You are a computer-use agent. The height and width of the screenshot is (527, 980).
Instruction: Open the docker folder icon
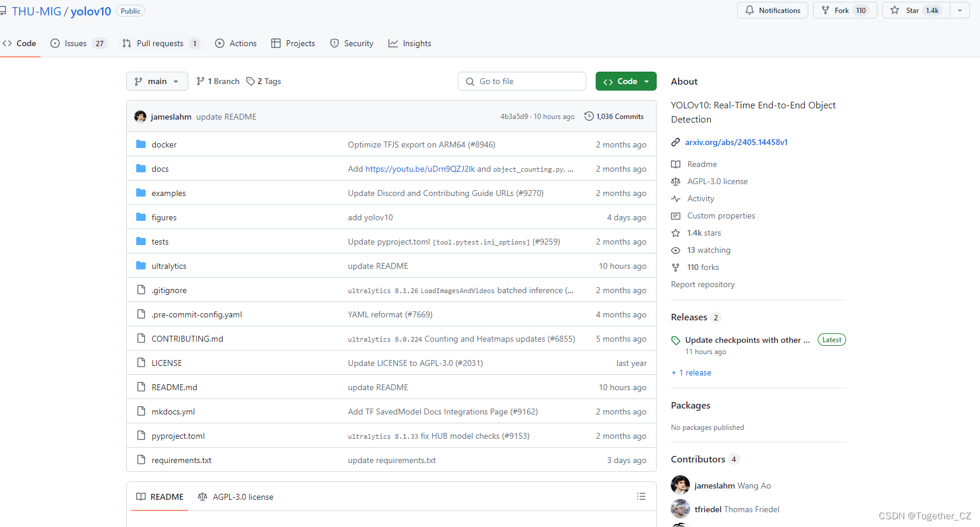pyautogui.click(x=141, y=144)
